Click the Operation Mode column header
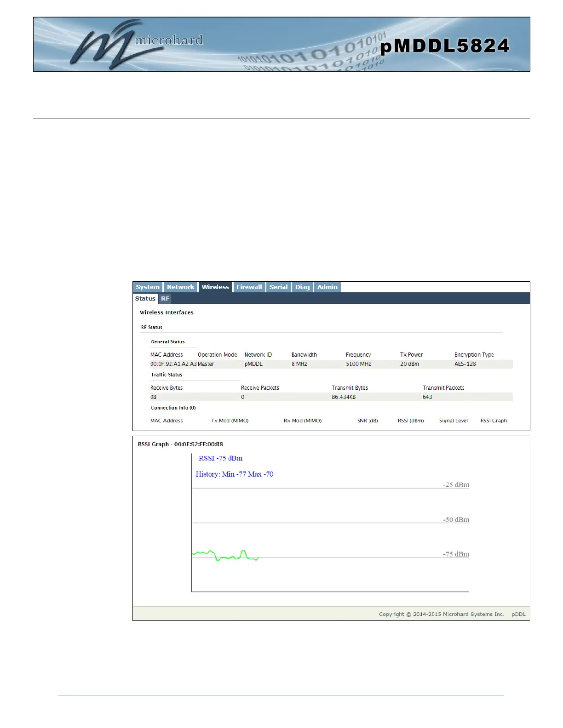563x728 pixels. tap(218, 355)
